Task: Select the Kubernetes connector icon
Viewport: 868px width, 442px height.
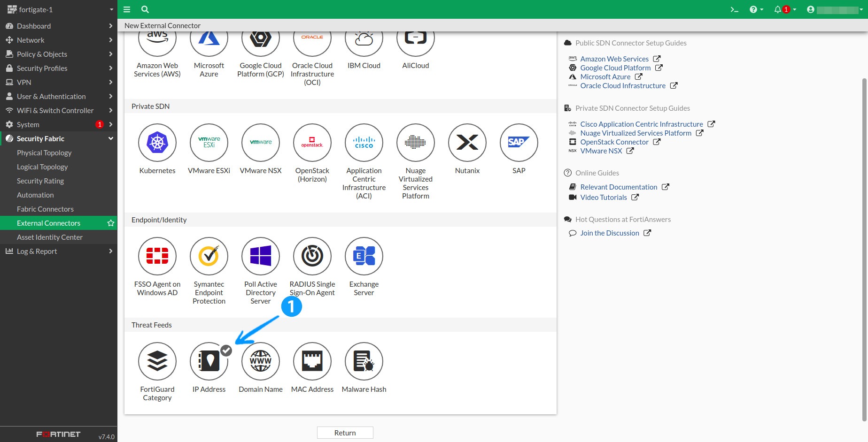Action: click(157, 143)
